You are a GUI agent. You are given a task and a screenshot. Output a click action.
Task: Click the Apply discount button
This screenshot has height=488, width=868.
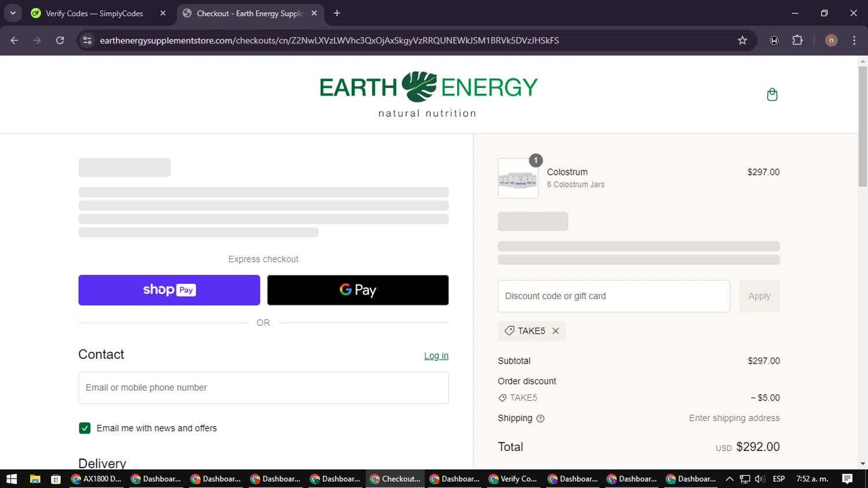tap(759, 296)
